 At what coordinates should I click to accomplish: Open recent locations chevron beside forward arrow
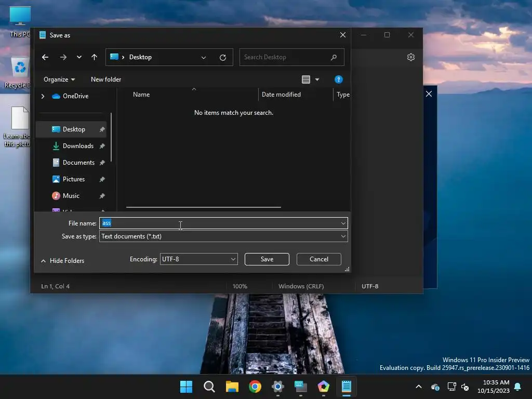pyautogui.click(x=79, y=57)
